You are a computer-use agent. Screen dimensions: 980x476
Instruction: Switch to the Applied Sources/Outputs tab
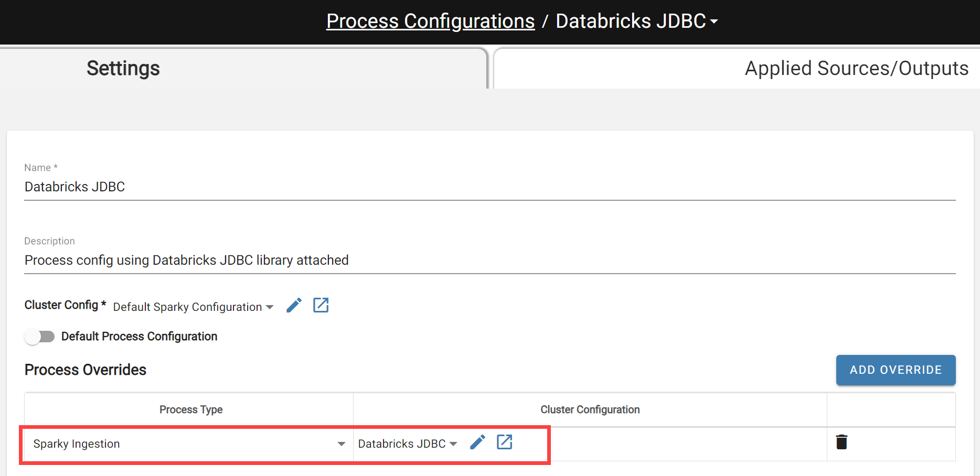tap(856, 69)
